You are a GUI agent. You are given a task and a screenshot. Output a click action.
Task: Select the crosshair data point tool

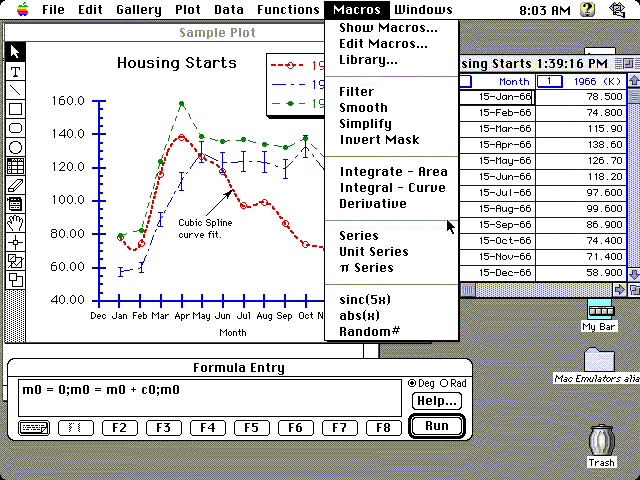coord(16,242)
